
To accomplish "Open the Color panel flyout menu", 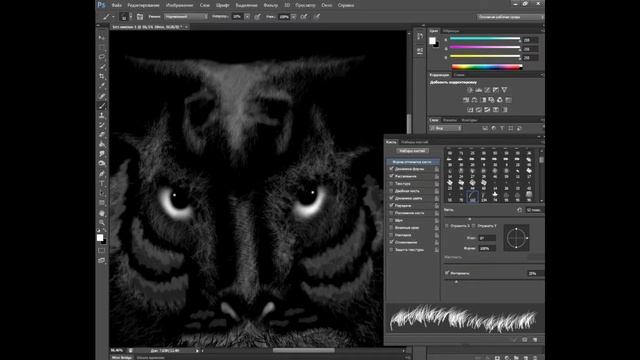I will (x=542, y=31).
